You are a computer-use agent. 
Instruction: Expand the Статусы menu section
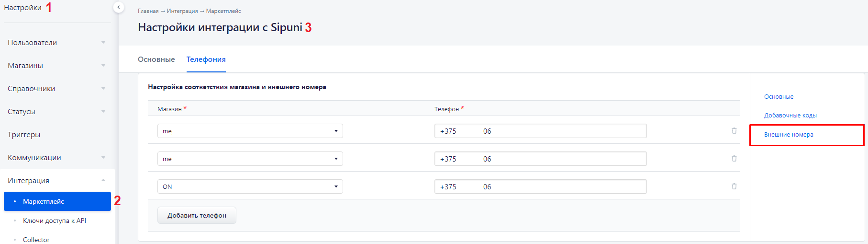pyautogui.click(x=57, y=112)
